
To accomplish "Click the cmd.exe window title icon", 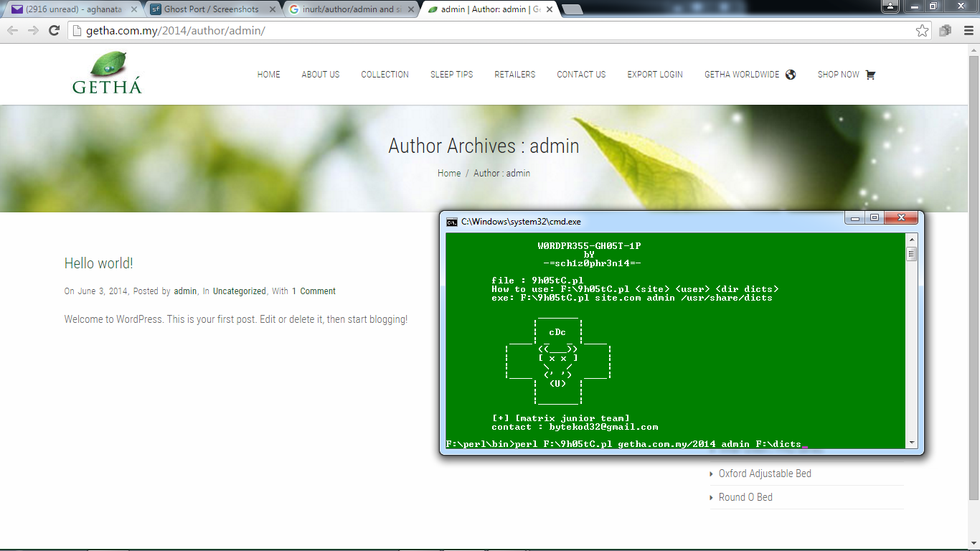I will point(452,222).
